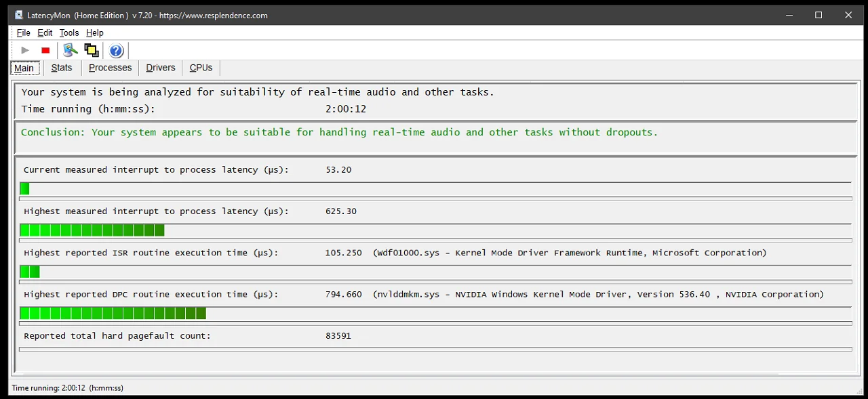Open the Help menu in the menu bar
Image resolution: width=868 pixels, height=399 pixels.
tap(95, 33)
